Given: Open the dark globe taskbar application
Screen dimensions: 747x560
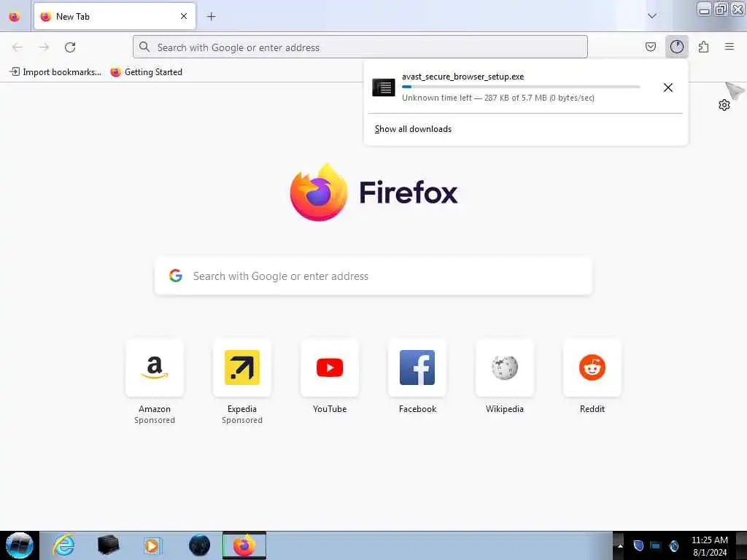Looking at the screenshot, I should pos(199,545).
